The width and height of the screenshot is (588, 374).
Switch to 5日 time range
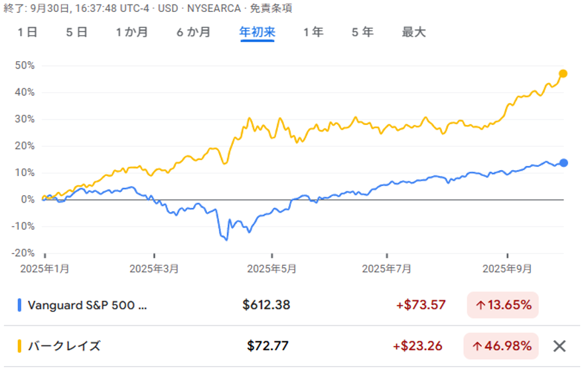(x=77, y=32)
